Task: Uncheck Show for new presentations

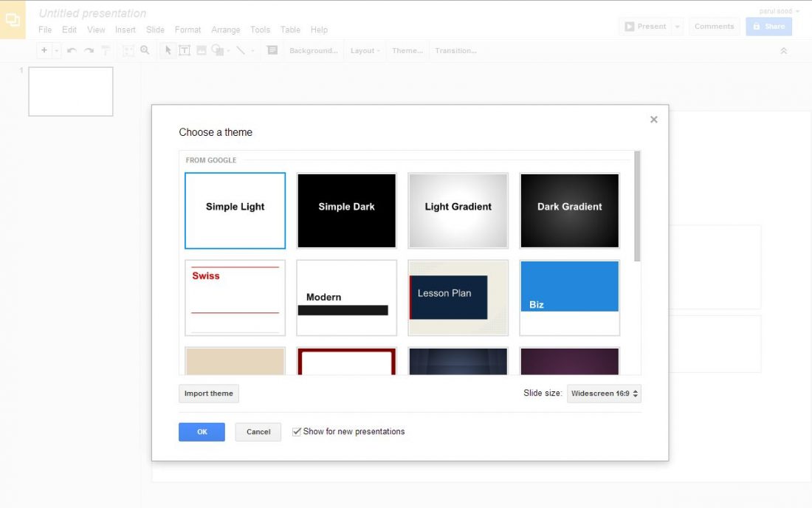Action: tap(297, 432)
